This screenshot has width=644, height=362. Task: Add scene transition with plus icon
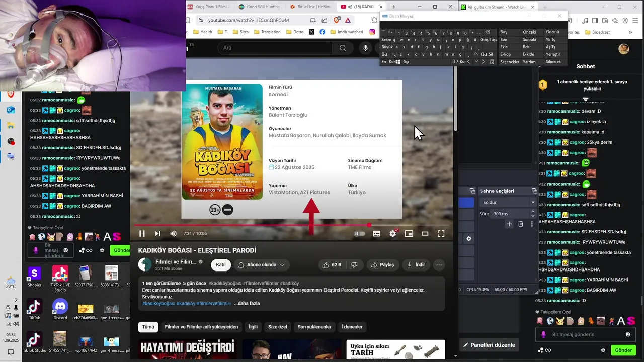[x=509, y=224]
